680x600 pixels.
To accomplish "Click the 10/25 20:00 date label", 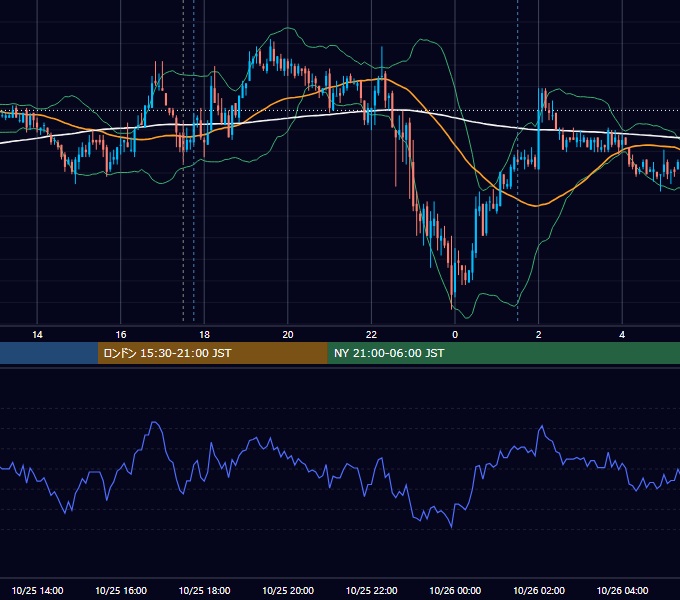I will (x=288, y=590).
